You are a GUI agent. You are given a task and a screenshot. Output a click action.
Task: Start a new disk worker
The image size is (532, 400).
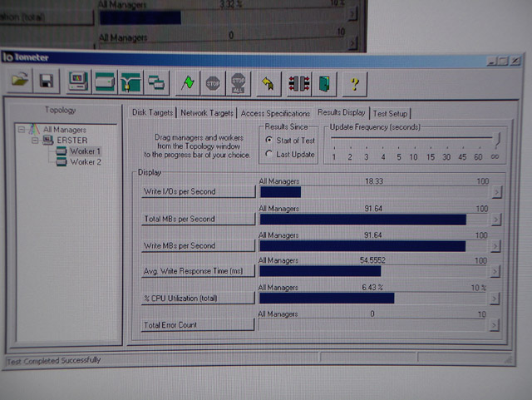click(x=105, y=82)
